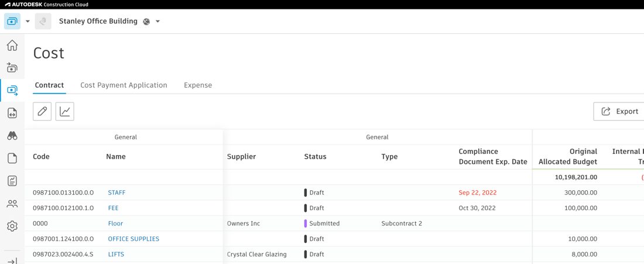The width and height of the screenshot is (644, 264).
Task: Select the code cell 0987100.013100.0.0
Action: 63,193
